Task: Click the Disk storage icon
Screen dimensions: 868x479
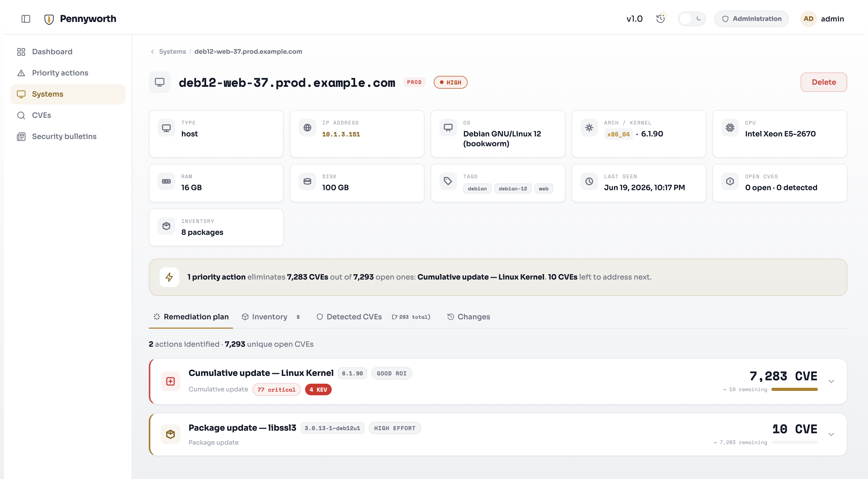Action: point(307,181)
